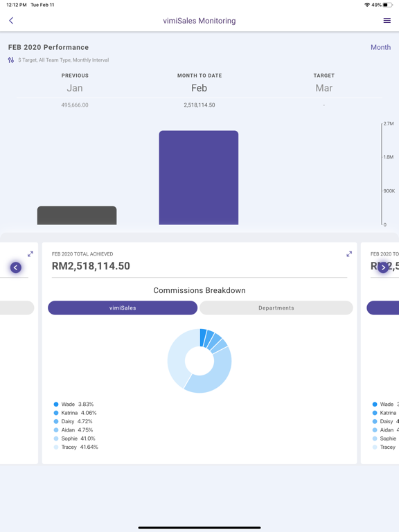Select Sophie 41.0% legend entry

[x=74, y=438]
